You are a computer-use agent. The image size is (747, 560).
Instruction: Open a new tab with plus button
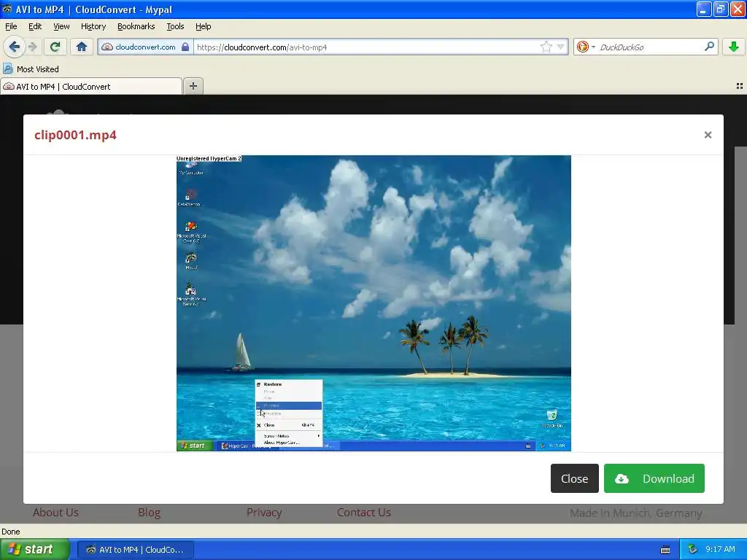point(193,86)
